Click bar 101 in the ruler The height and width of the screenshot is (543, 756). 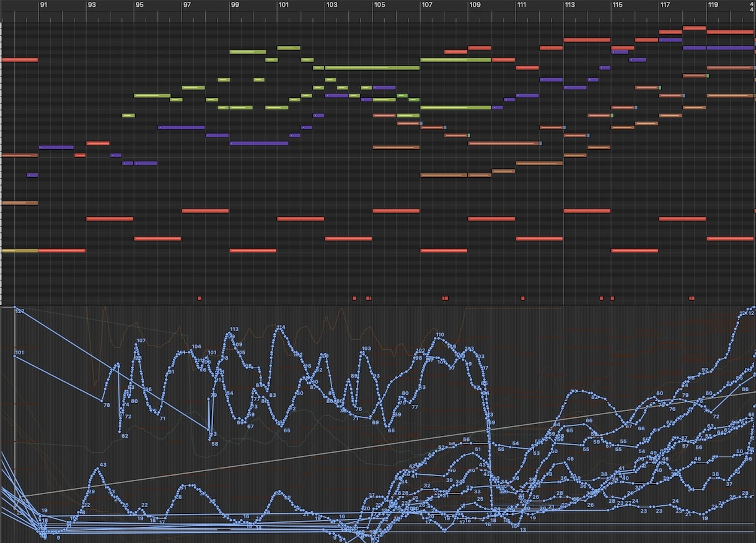(283, 5)
